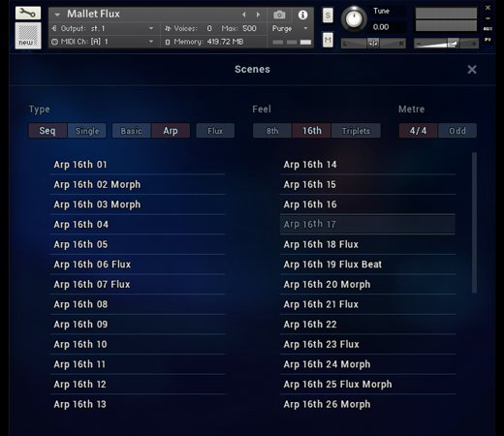Open the MIDI Ch [A] 1 dropdown
Image resolution: width=504 pixels, height=436 pixels.
(x=151, y=42)
